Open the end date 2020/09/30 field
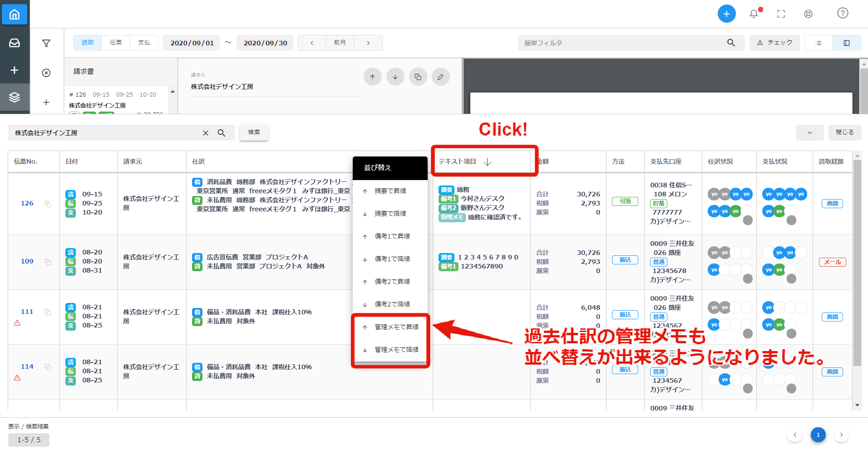The width and height of the screenshot is (868, 449). click(265, 43)
